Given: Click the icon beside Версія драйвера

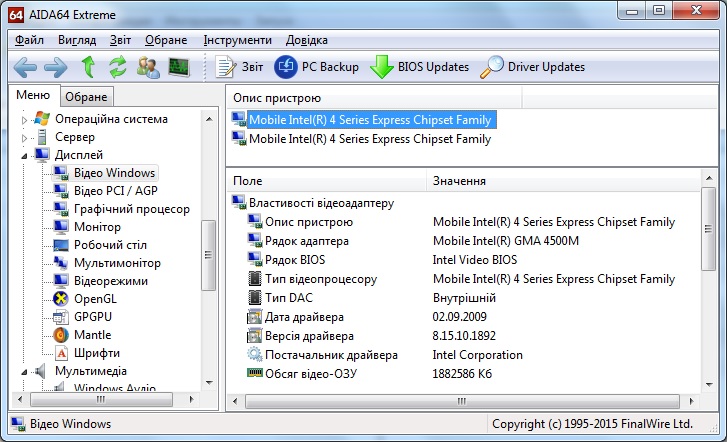Looking at the screenshot, I should click(x=255, y=336).
